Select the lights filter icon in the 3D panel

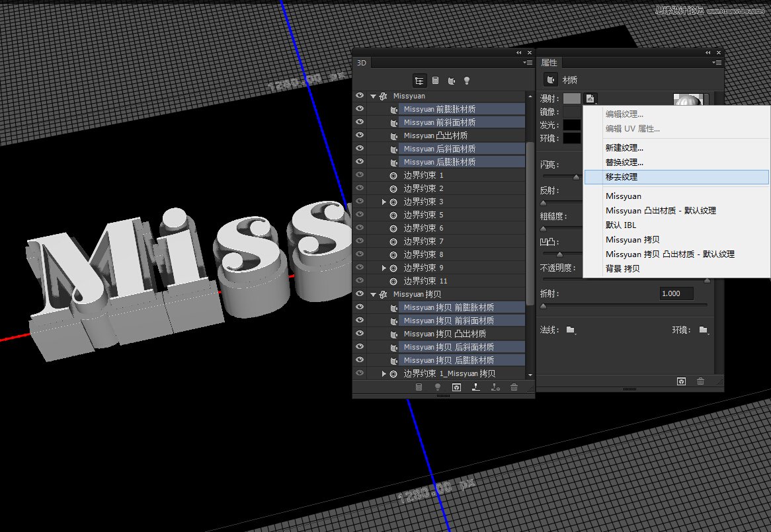coord(467,81)
